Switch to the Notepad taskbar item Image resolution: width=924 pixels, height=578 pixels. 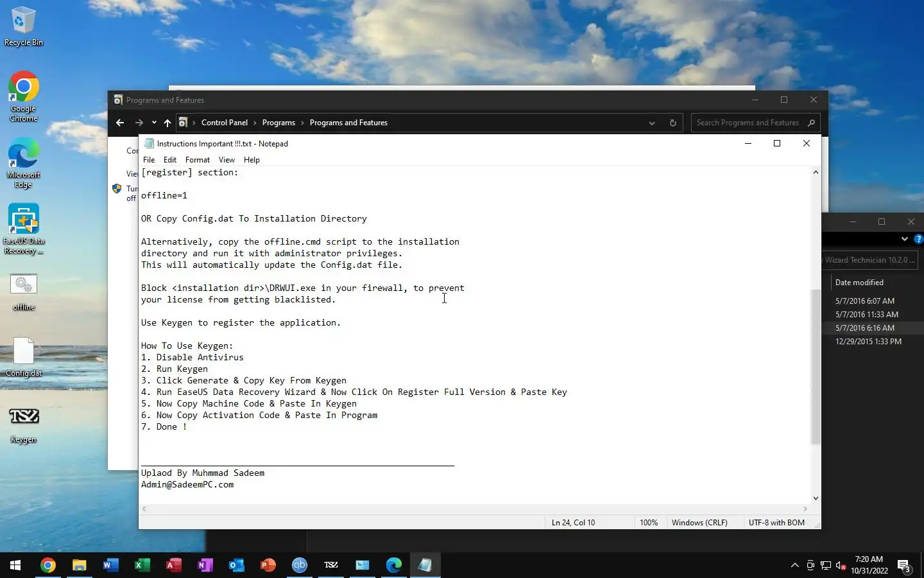[425, 565]
